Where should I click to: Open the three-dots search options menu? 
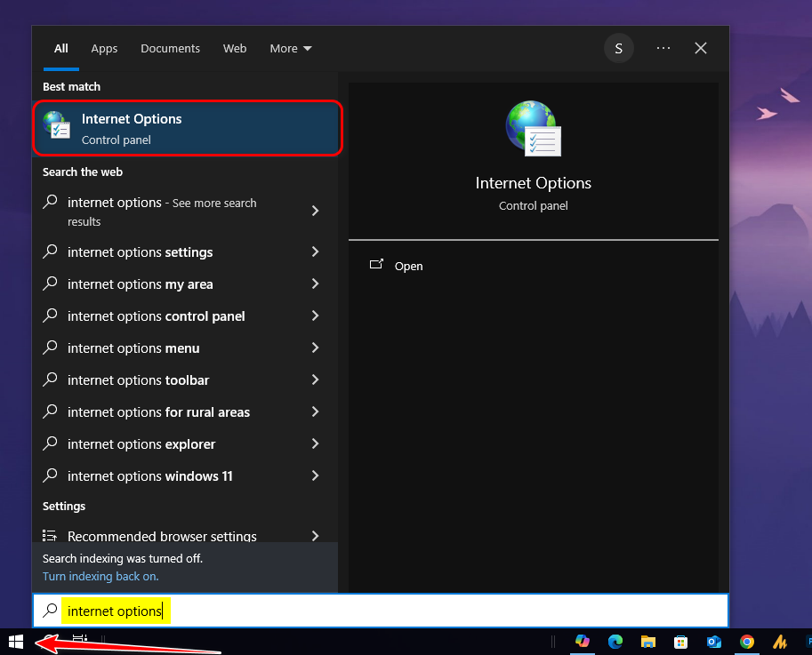point(663,49)
